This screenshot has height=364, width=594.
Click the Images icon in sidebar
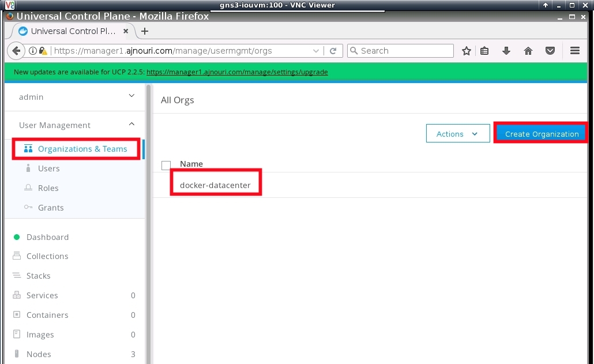[x=17, y=334]
